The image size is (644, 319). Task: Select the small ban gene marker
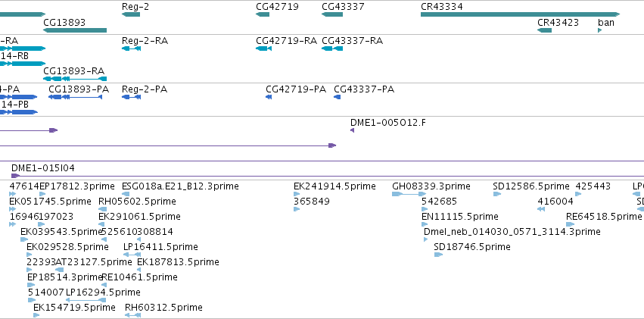599,30
